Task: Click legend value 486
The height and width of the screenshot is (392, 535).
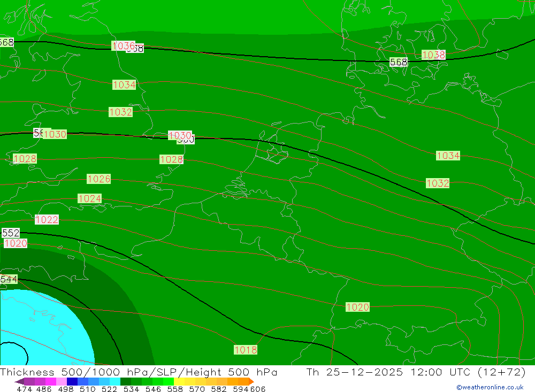Action: [x=44, y=389]
